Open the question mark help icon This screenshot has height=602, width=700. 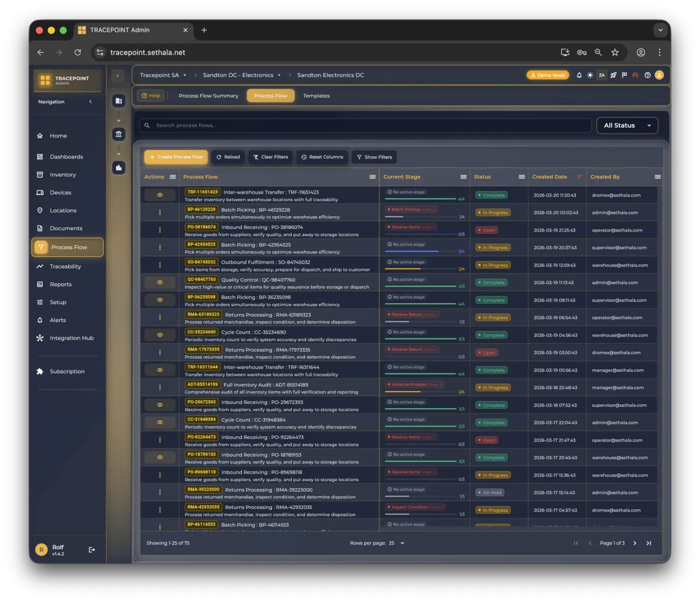tap(647, 75)
